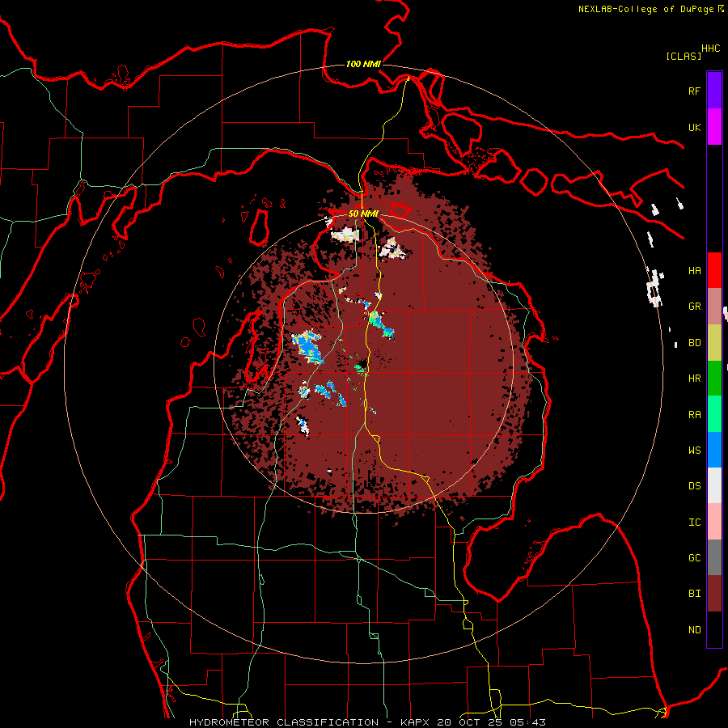Click the IC light pink legend swatch

click(x=714, y=522)
